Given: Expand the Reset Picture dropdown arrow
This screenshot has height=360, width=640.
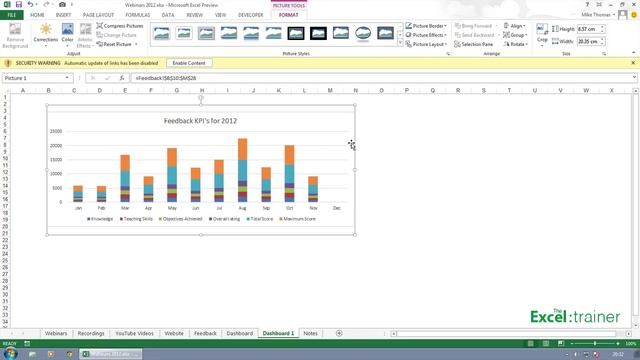Looking at the screenshot, I should point(136,44).
